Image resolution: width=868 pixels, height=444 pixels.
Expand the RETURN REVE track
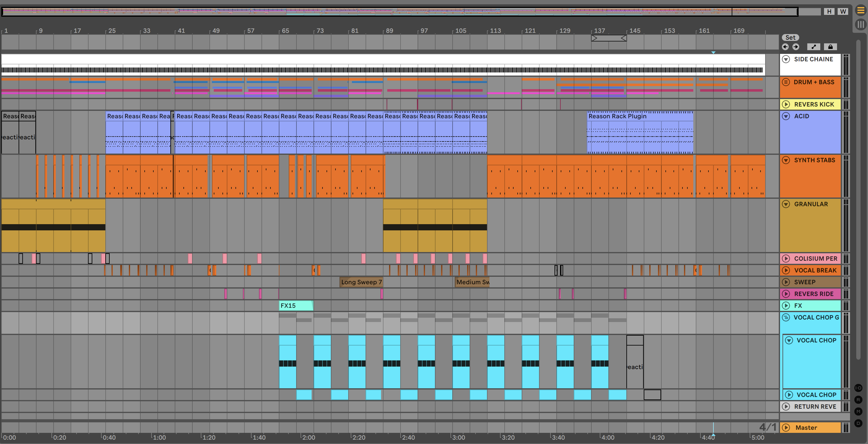coord(786,407)
